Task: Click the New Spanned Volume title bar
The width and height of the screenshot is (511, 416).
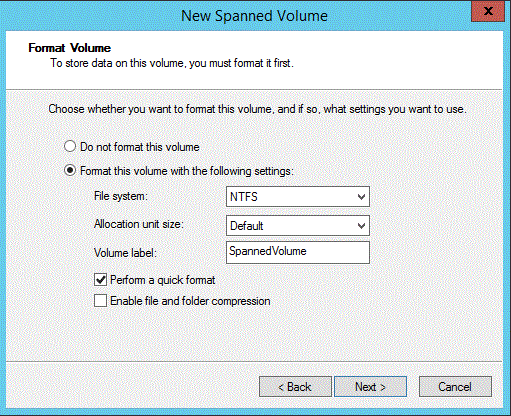Action: pos(254,16)
